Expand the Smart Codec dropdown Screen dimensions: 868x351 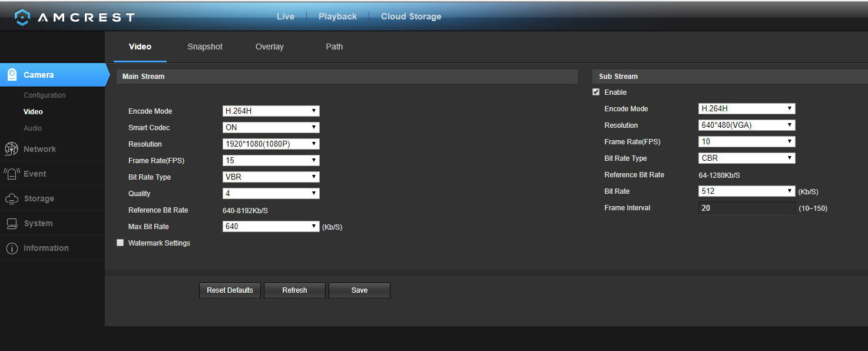[271, 127]
